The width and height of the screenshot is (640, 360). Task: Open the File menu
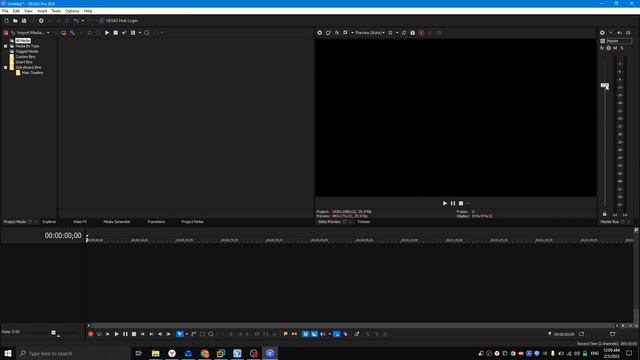pyautogui.click(x=5, y=11)
